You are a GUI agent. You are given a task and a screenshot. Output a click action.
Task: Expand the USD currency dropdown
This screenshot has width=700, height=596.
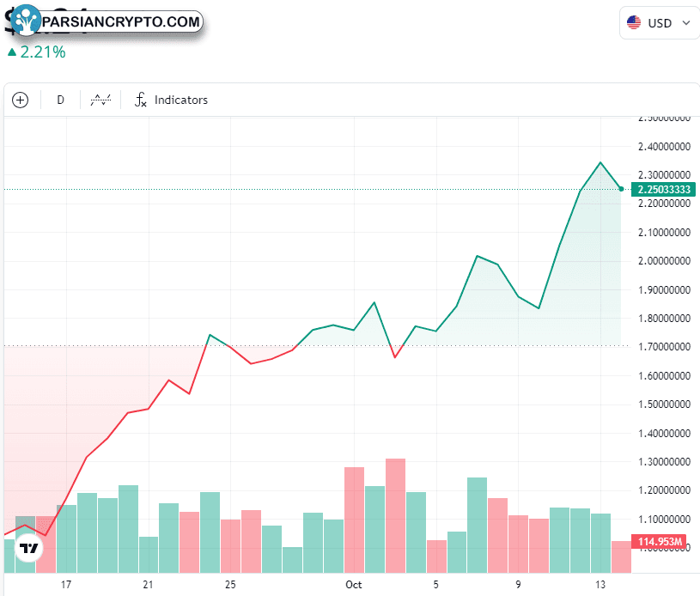660,23
